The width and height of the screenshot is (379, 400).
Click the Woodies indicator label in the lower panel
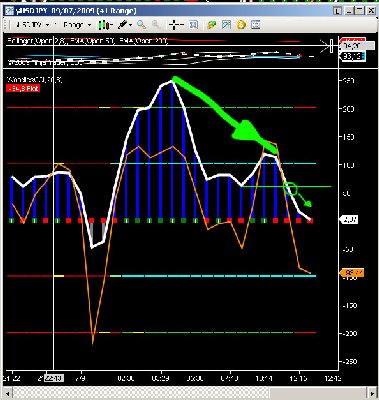[x=35, y=80]
